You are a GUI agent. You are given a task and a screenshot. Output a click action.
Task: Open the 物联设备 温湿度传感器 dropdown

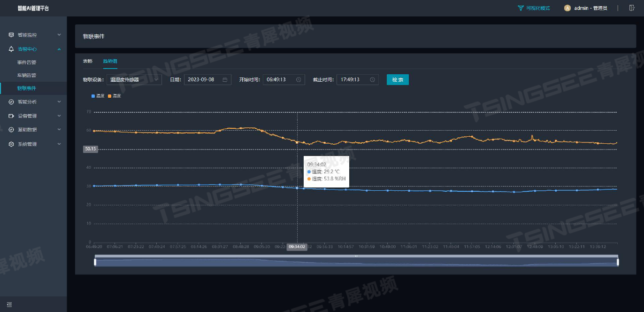pos(134,79)
